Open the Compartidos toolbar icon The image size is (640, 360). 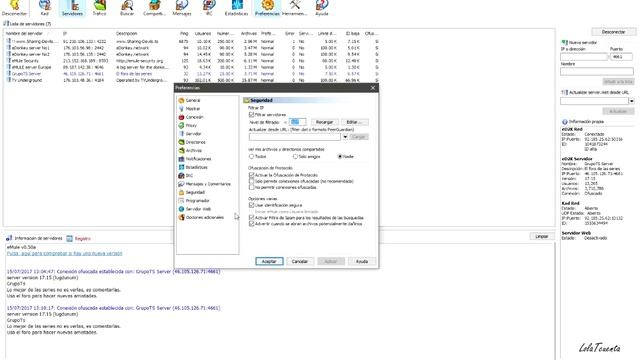[x=154, y=8]
